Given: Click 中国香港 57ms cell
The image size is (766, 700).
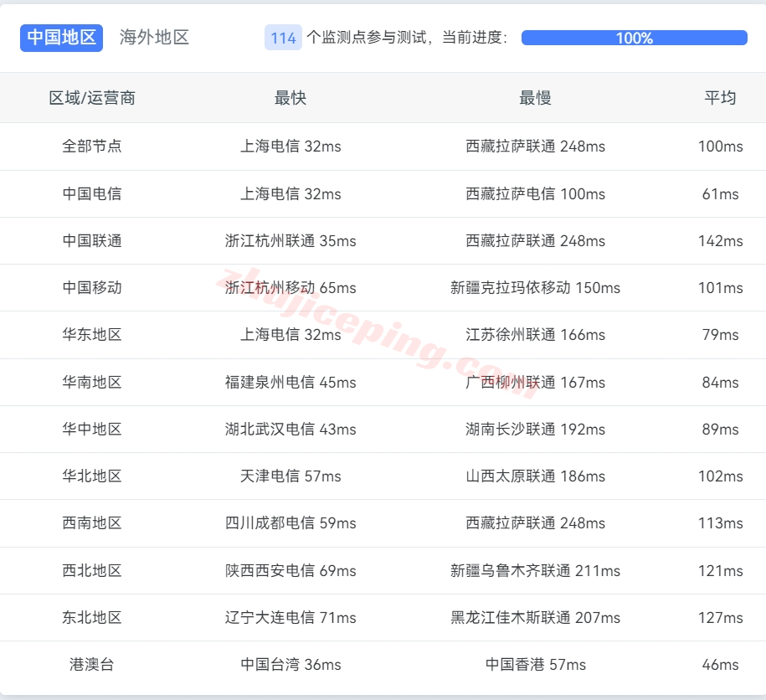Looking at the screenshot, I should [x=535, y=664].
